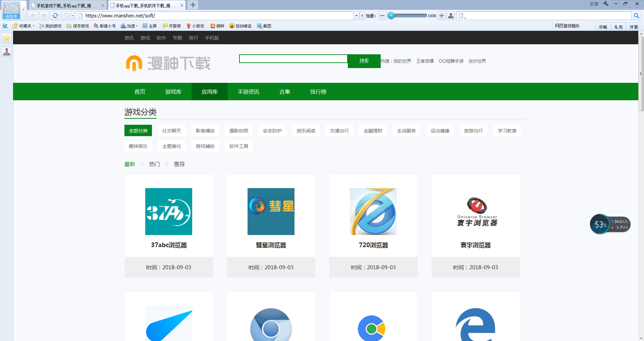Open 我的游戏 bookmark button
Image resolution: width=644 pixels, height=341 pixels.
[50, 26]
